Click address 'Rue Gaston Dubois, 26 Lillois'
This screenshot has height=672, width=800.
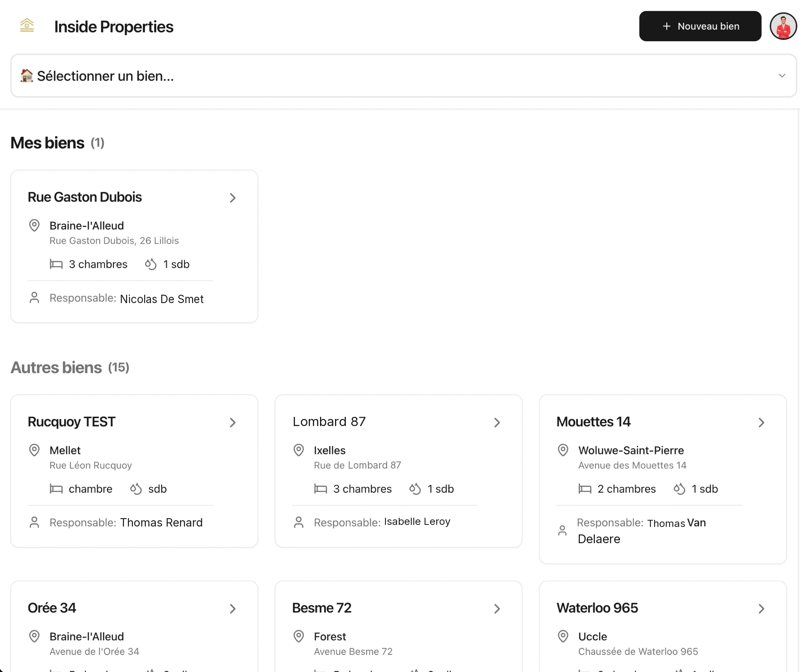pos(114,241)
